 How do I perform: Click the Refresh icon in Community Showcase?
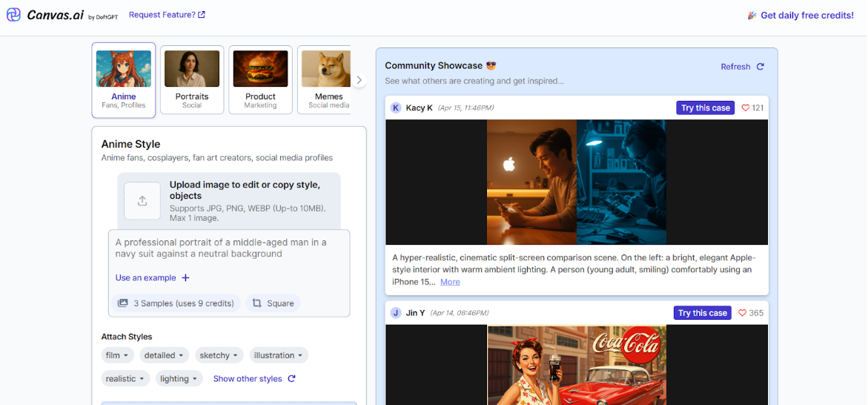[x=760, y=67]
